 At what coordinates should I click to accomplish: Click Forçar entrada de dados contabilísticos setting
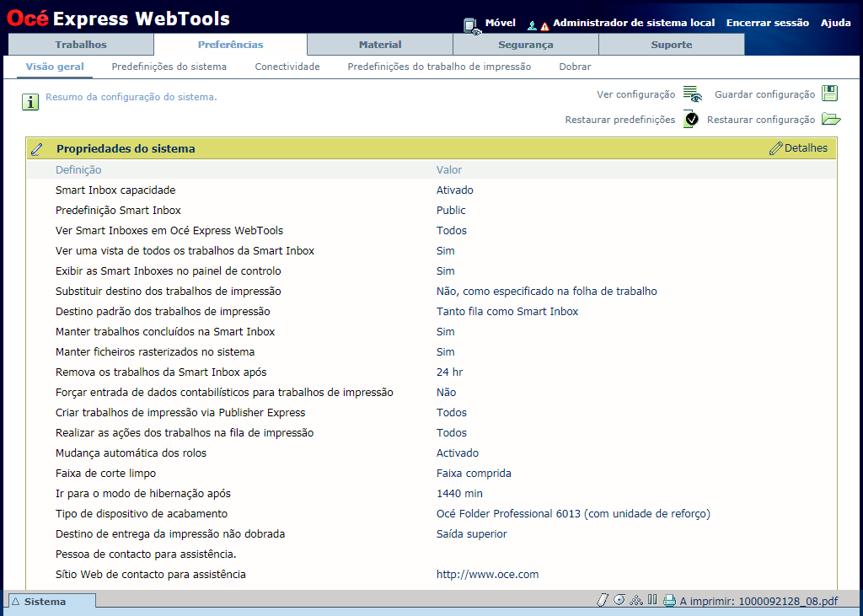pyautogui.click(x=224, y=393)
